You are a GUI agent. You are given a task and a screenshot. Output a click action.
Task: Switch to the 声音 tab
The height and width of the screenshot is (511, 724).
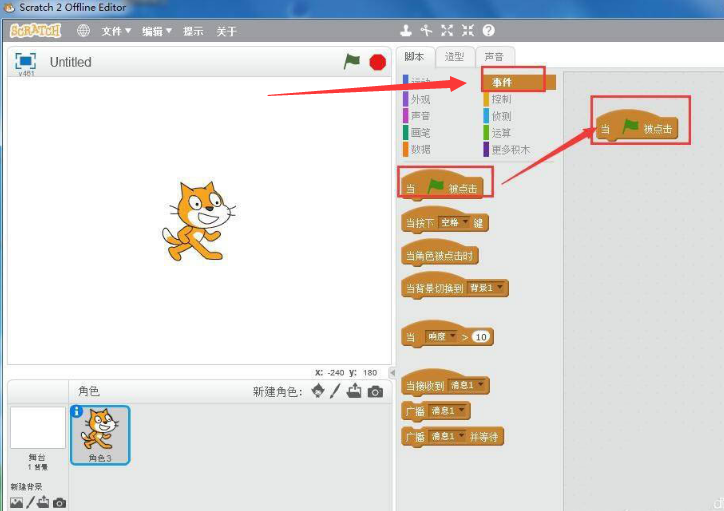[x=494, y=57]
